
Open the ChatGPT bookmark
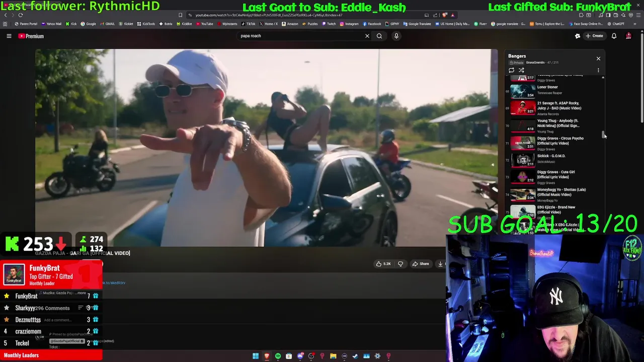(x=616, y=24)
